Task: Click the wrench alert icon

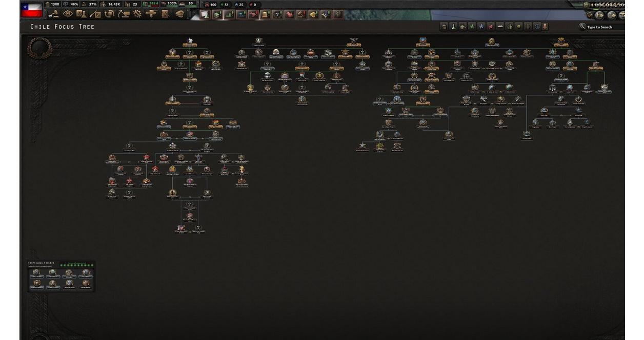Action: [x=326, y=14]
